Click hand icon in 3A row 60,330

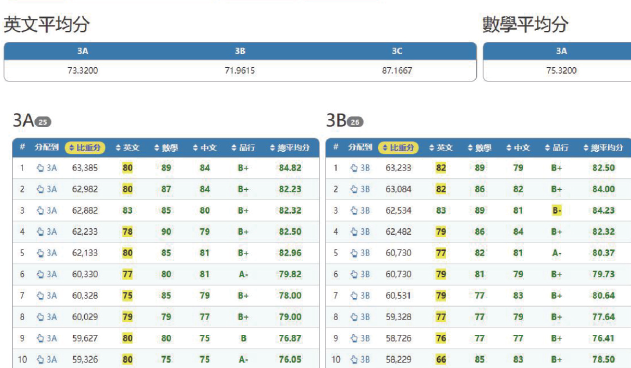click(x=40, y=275)
